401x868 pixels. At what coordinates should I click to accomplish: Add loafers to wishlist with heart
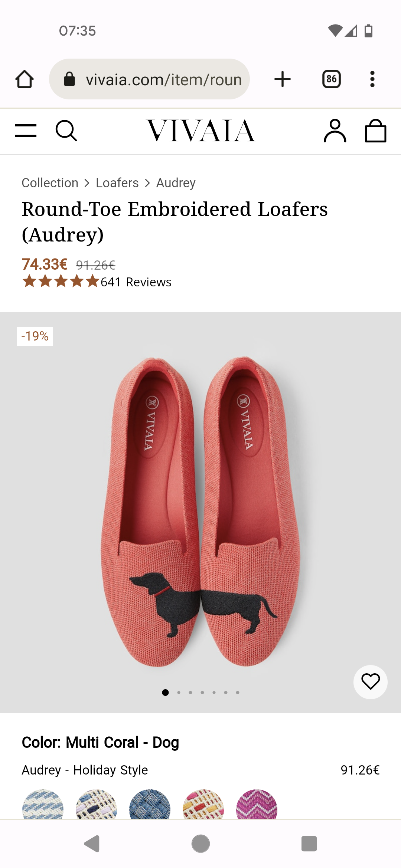click(370, 682)
